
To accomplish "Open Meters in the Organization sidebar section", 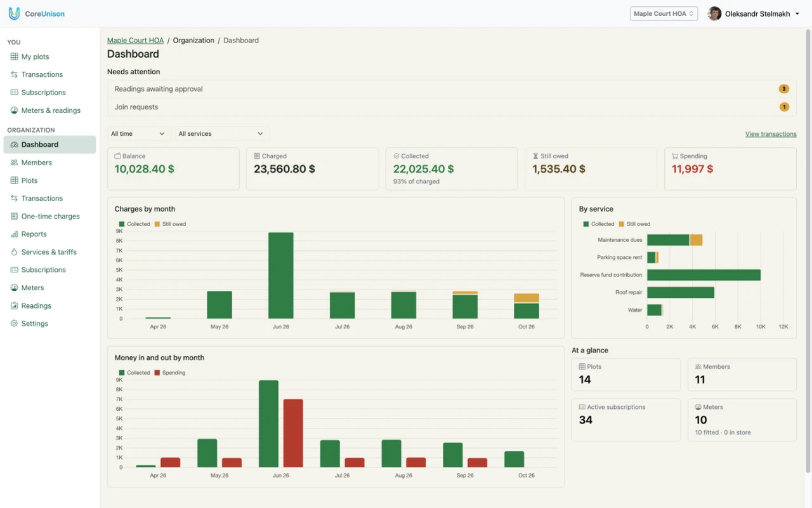I will [32, 288].
